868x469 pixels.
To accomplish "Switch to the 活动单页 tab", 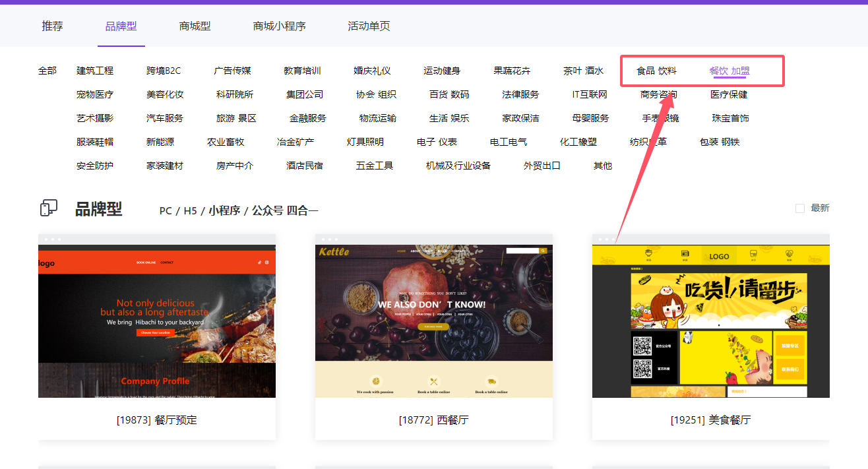I will tap(369, 26).
